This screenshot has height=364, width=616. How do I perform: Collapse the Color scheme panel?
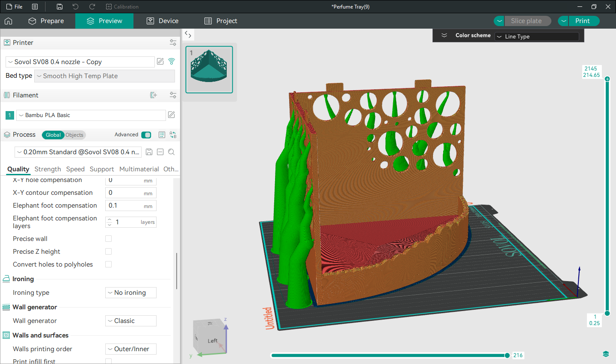coord(444,35)
